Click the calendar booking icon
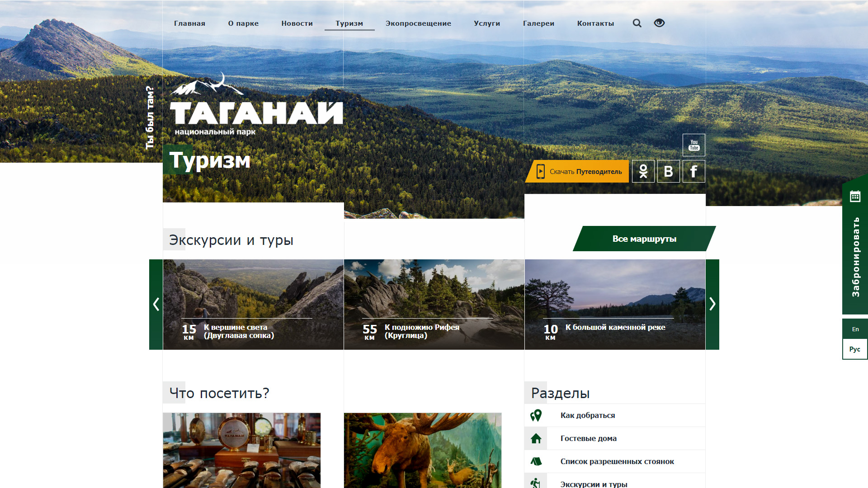 pos(855,196)
